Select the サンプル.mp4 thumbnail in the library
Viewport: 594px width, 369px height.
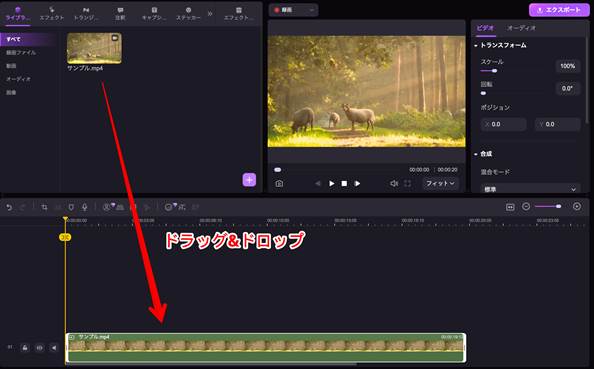(94, 48)
